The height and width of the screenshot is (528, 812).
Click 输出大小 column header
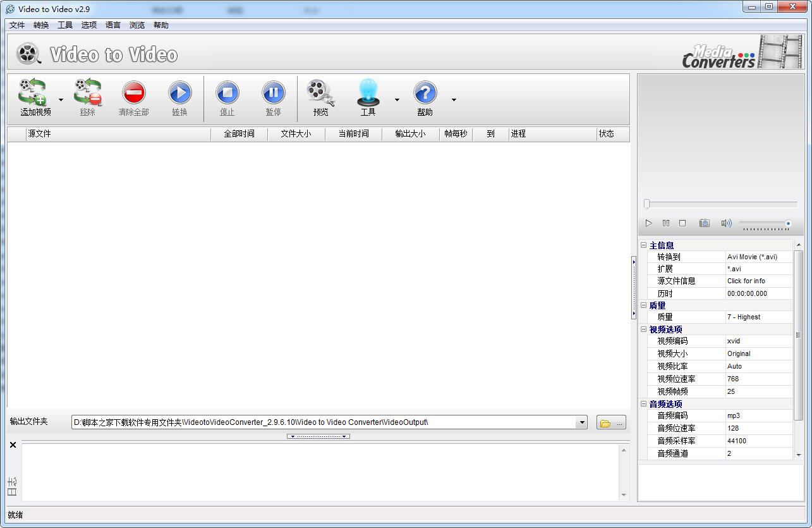point(411,134)
